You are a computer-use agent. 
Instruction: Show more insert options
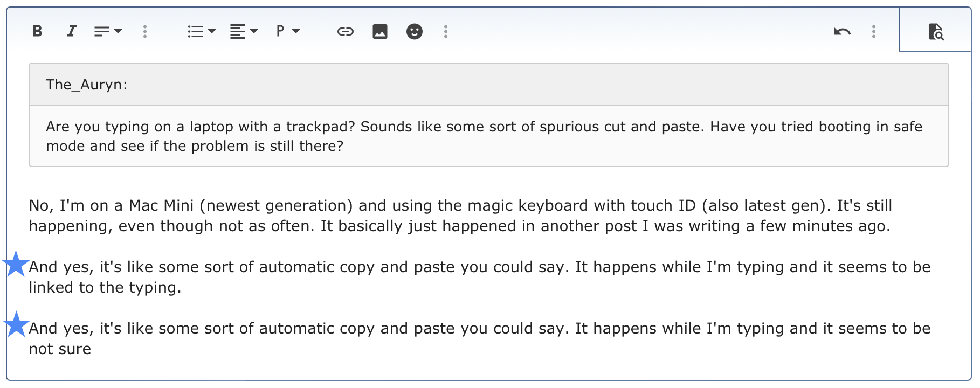click(x=446, y=31)
